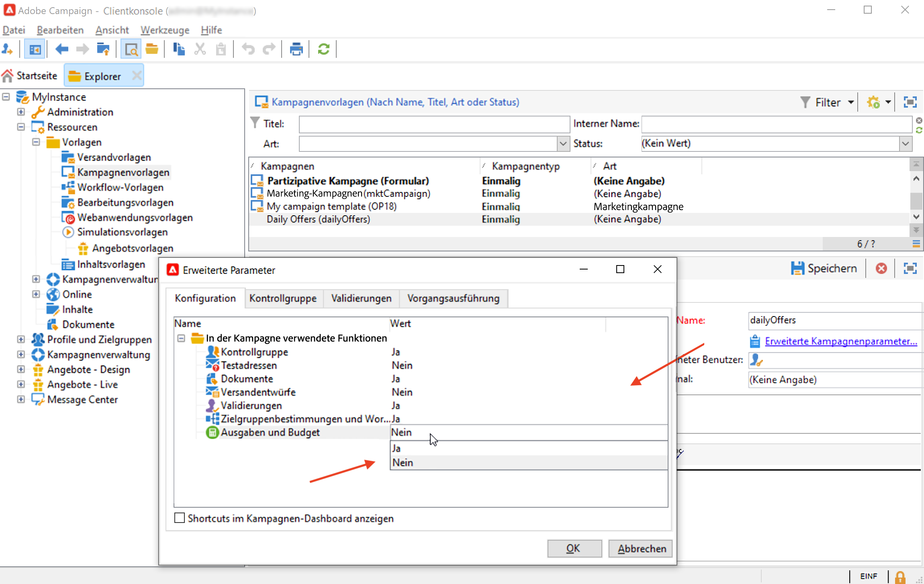Click the undo icon in toolbar
Screen dimensions: 924x584
click(x=248, y=49)
